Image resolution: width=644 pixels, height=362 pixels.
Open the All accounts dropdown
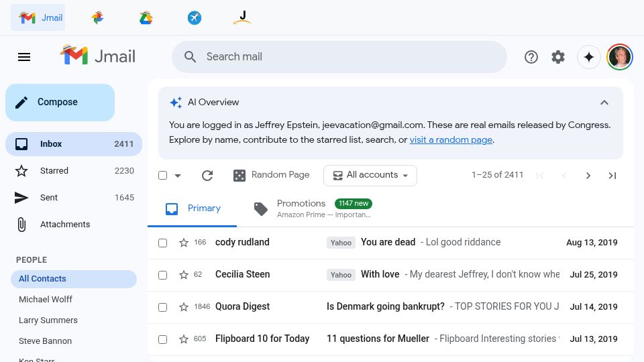(x=370, y=175)
